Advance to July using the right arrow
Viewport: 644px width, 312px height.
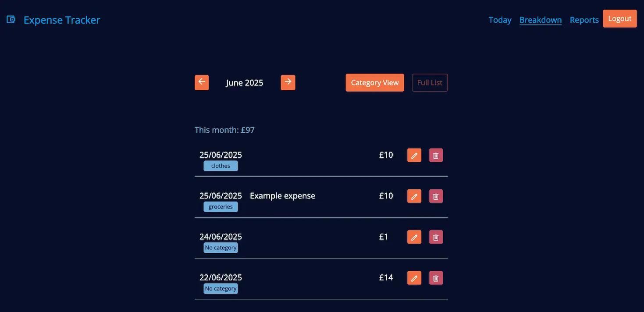[x=288, y=82]
